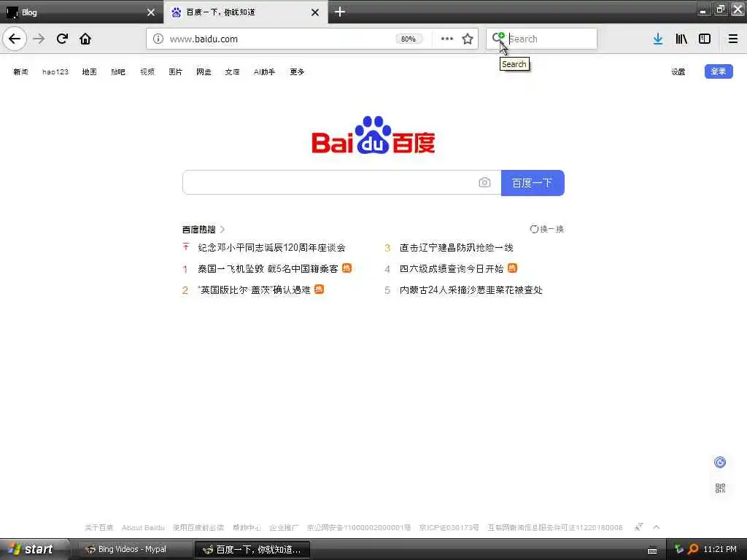Bookmark this page with the star
This screenshot has width=747, height=560.
[x=468, y=39]
